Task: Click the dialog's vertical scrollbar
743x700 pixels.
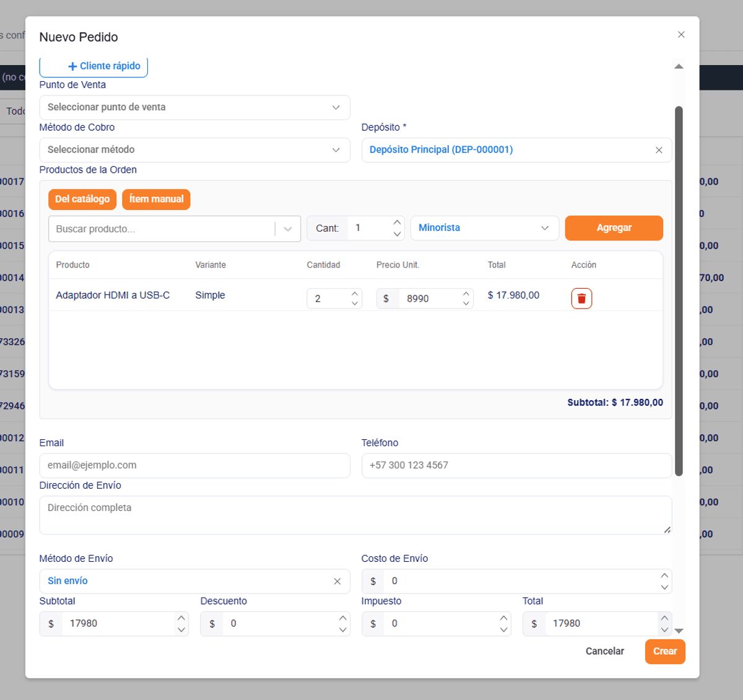Action: coord(679,291)
